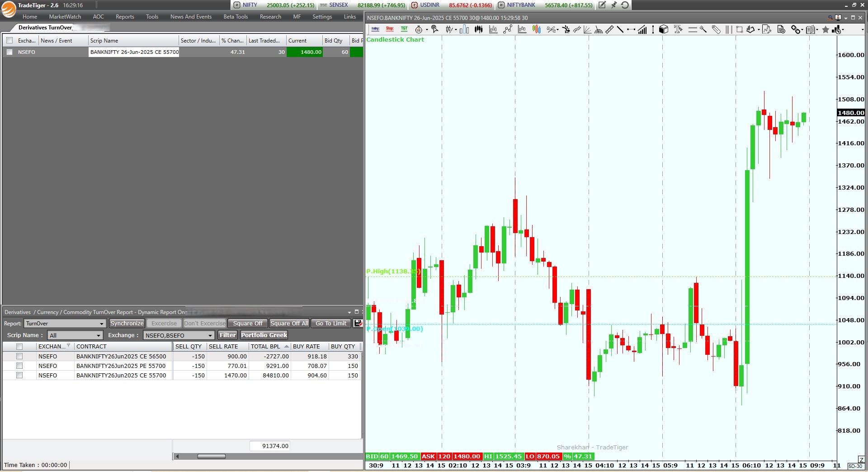Expand the scissors tool dropdown arrow
Screen dimensions: 868x472
coord(557,30)
